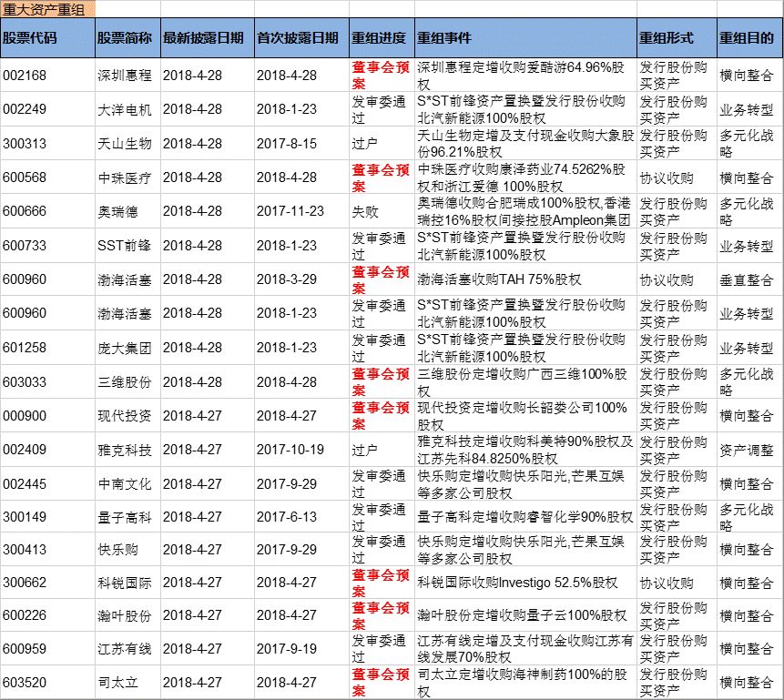Click the stock name 江苏有线
This screenshot has width=784, height=700.
pyautogui.click(x=125, y=648)
